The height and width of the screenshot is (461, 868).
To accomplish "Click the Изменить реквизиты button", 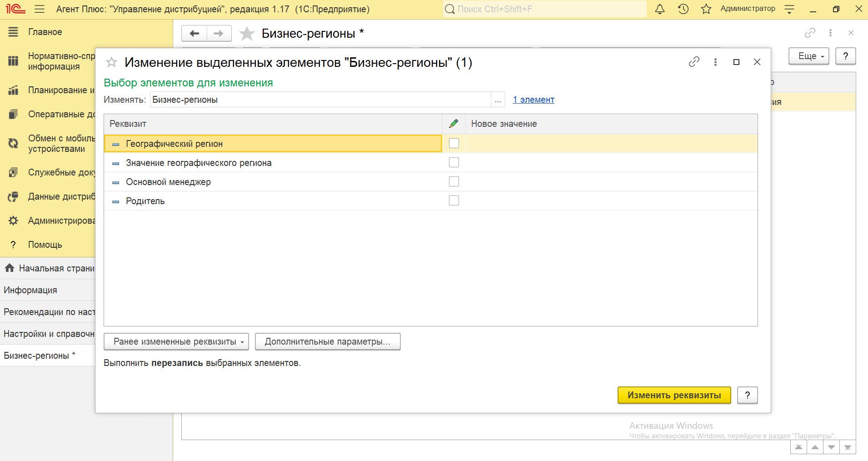I will click(674, 395).
